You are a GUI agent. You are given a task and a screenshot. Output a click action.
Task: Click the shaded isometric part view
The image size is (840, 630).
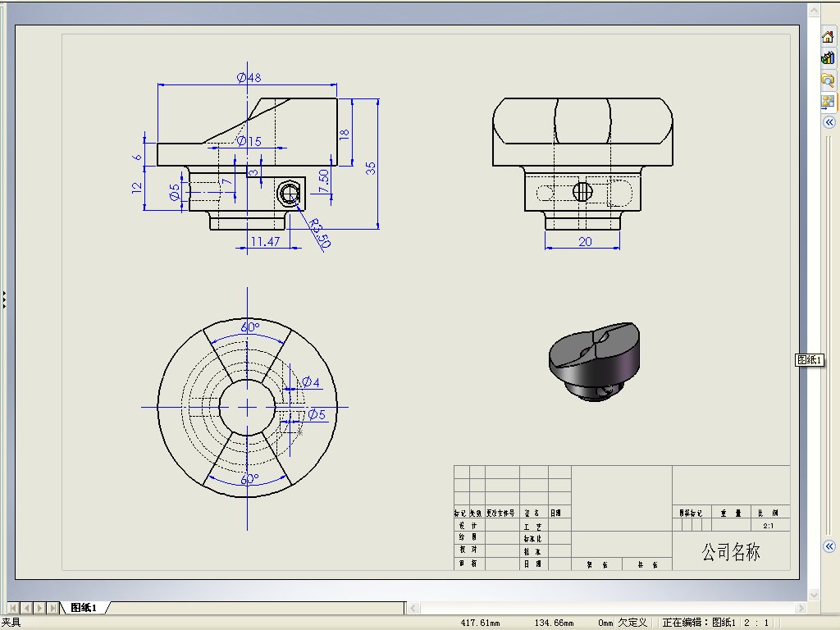[595, 361]
